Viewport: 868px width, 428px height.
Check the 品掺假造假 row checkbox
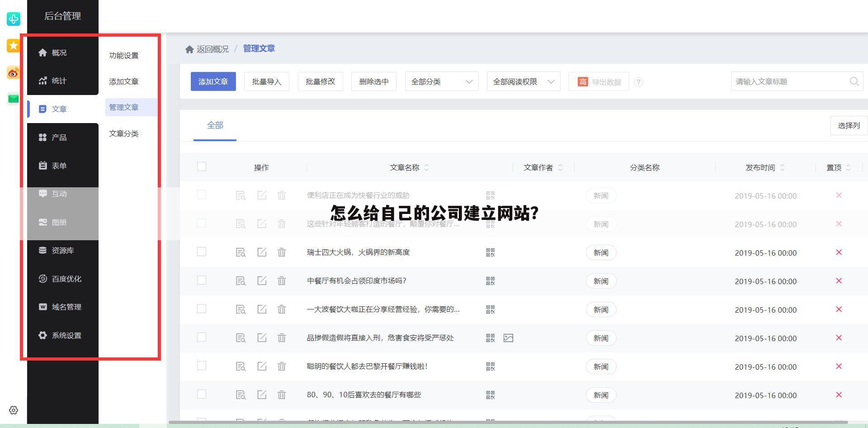coord(202,337)
